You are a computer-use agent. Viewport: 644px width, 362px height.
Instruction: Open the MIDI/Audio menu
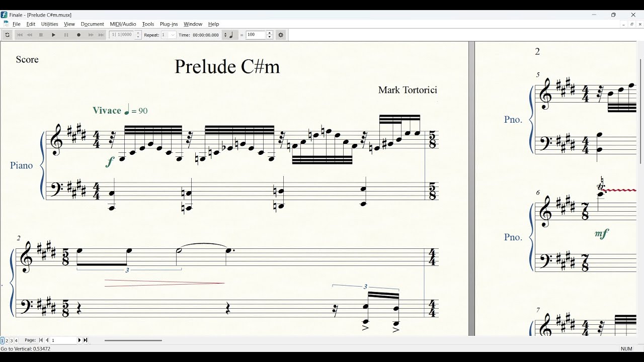[123, 24]
